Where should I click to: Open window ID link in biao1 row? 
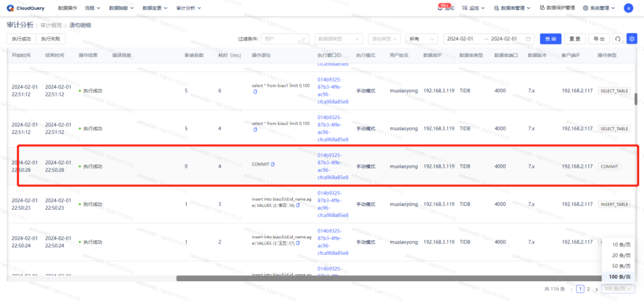coord(333,91)
